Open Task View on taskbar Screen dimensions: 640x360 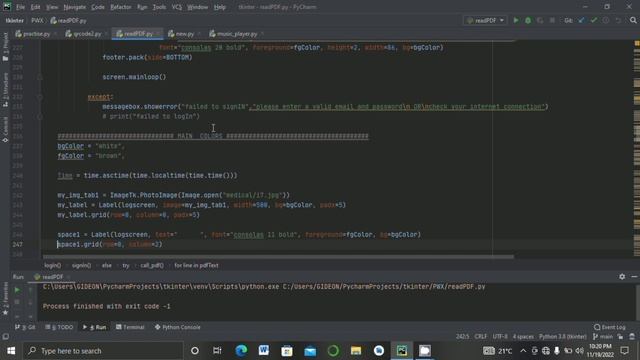click(217, 351)
